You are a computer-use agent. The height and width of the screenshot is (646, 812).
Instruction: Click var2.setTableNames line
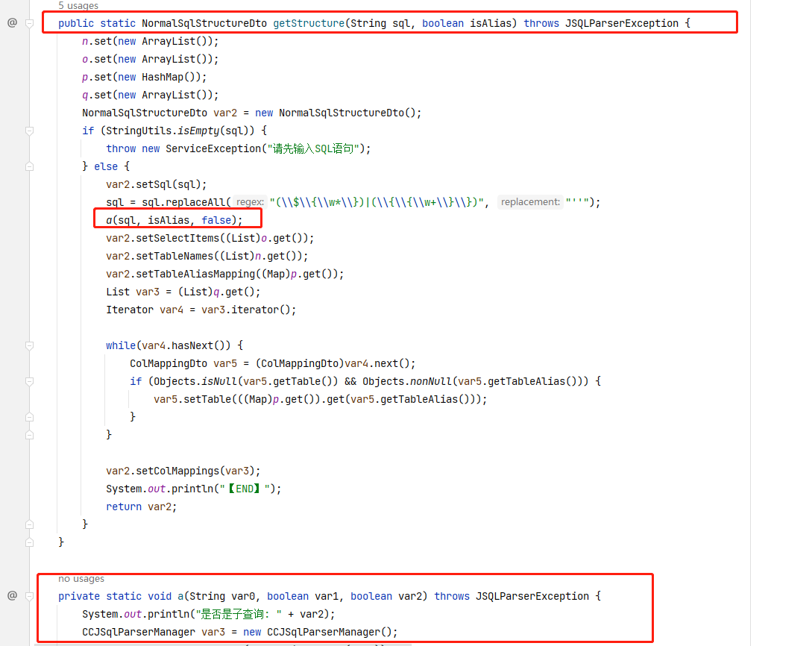click(207, 256)
